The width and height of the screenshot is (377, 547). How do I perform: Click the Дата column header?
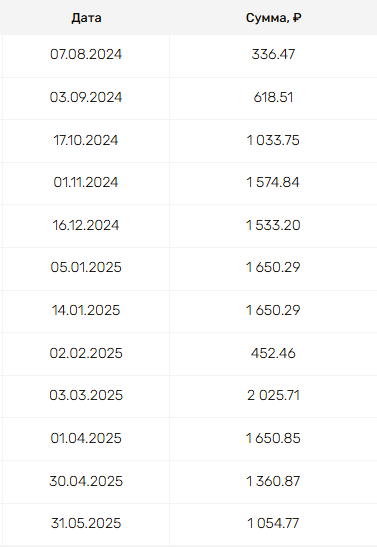pyautogui.click(x=86, y=18)
